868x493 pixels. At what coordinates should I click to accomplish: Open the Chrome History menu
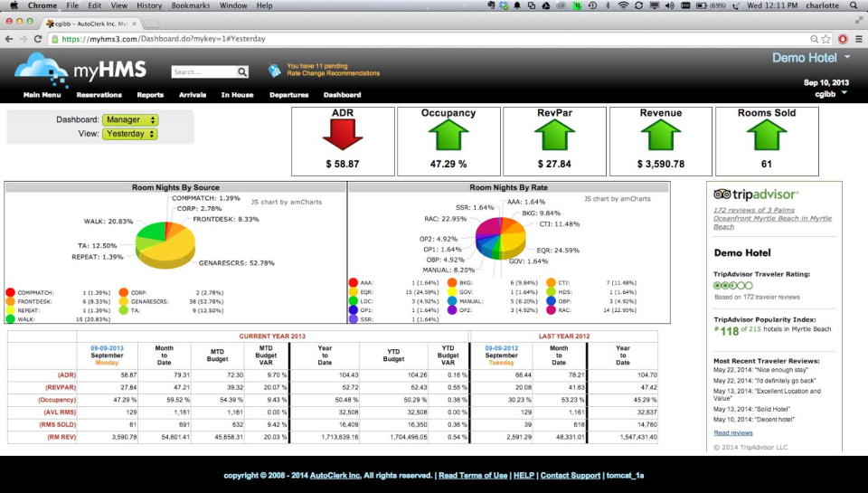coord(149,5)
